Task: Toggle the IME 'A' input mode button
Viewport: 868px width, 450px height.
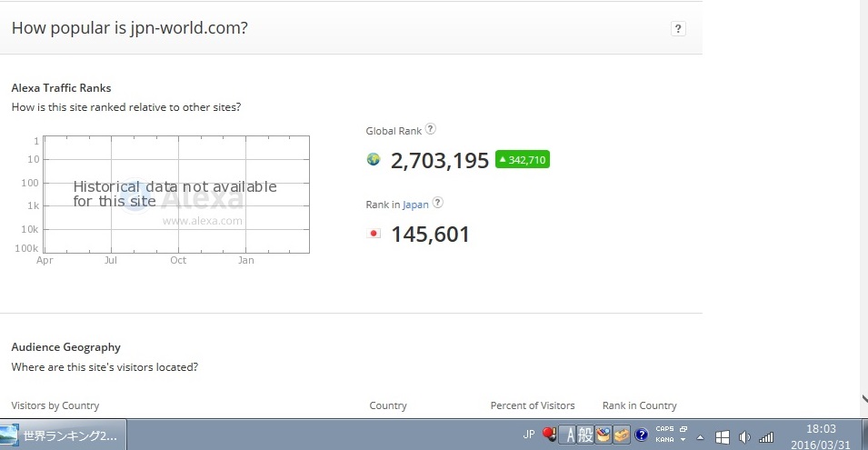Action: pos(569,435)
